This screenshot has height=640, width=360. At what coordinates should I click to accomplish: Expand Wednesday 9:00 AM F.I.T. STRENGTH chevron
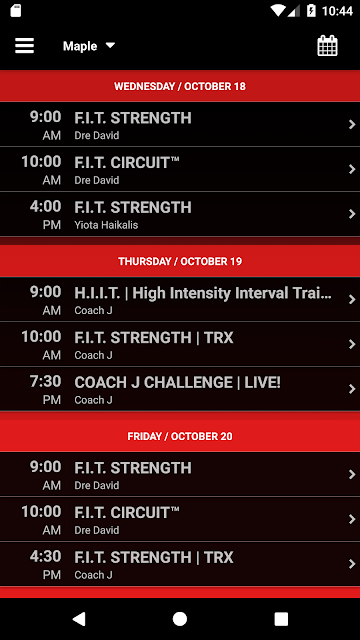352,124
